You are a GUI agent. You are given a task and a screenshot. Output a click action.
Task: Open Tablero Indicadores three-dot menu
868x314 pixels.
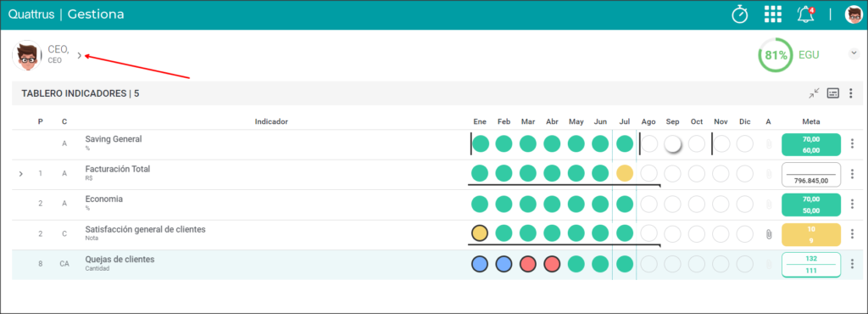(851, 93)
